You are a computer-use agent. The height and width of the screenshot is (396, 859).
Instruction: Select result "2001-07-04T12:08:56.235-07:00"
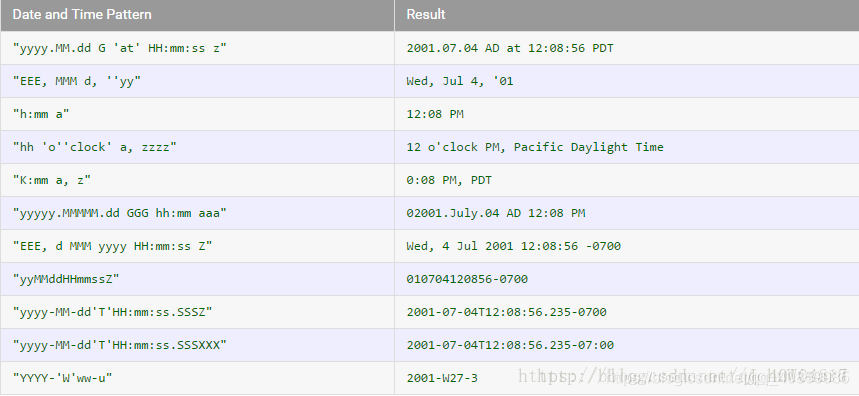tap(510, 345)
